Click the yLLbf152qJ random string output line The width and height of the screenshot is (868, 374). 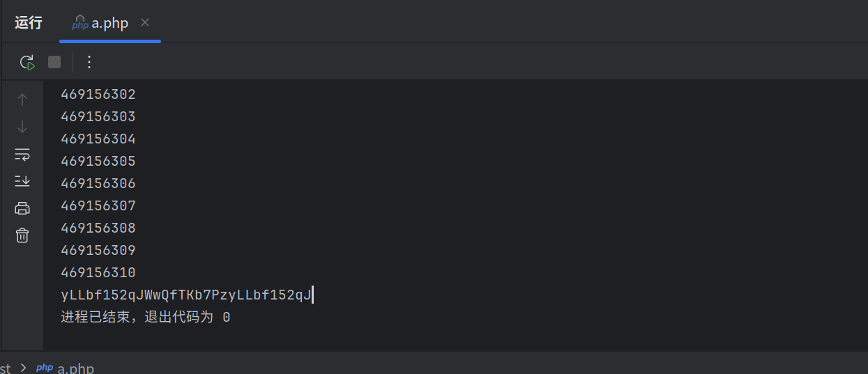pos(186,295)
